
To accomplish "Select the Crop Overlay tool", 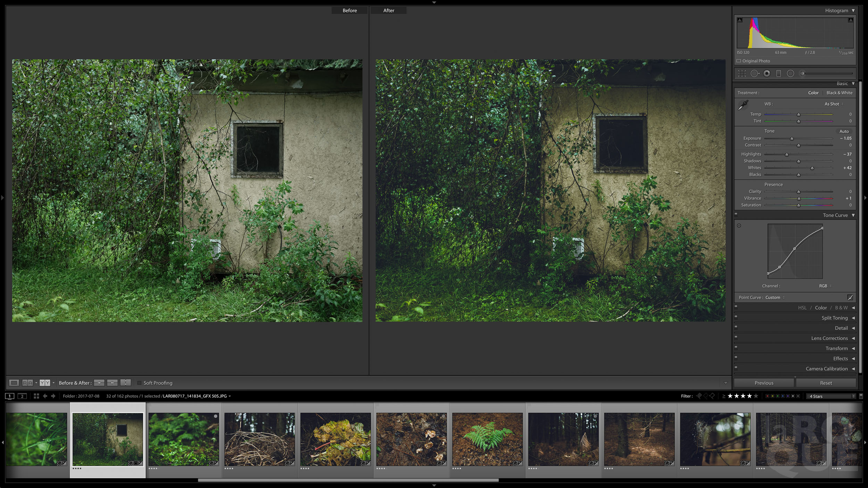I will (742, 73).
